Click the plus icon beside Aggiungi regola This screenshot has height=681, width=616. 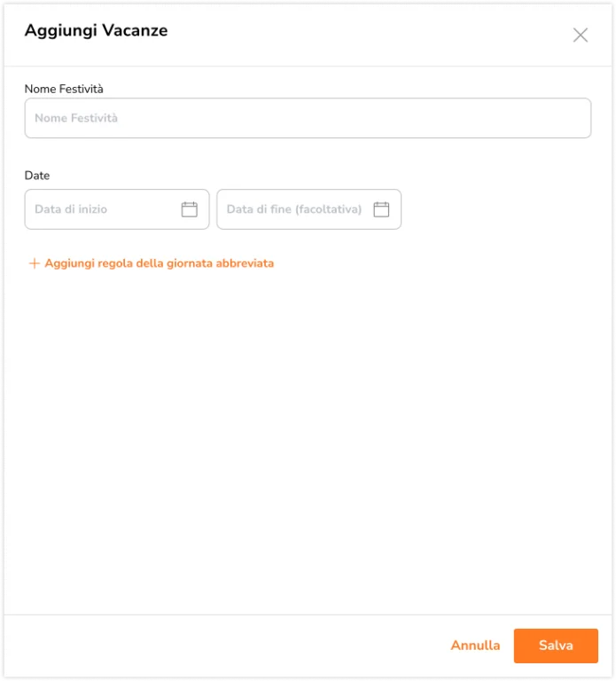click(35, 263)
